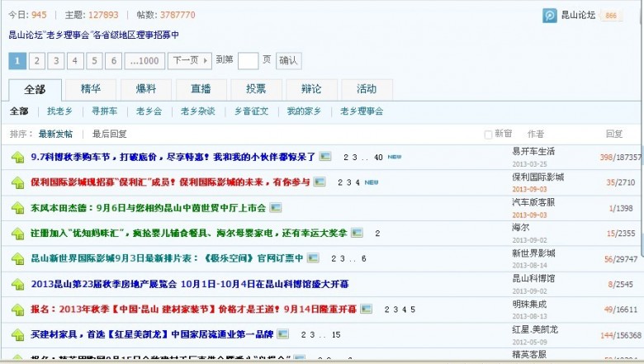Expand page list with …1000 button
Screen dimensions: 644x364
(145, 60)
